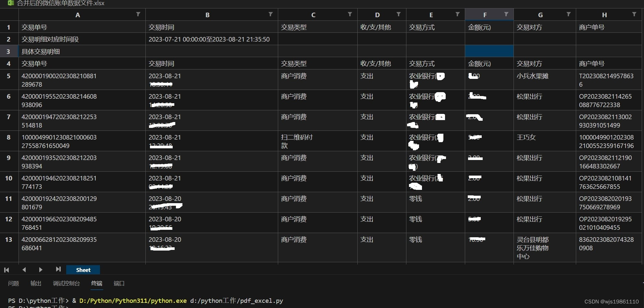Image resolution: width=644 pixels, height=308 pixels.
Task: Click the 合并后的微信账单数据文件.xlsx editor tab
Action: [60, 3]
